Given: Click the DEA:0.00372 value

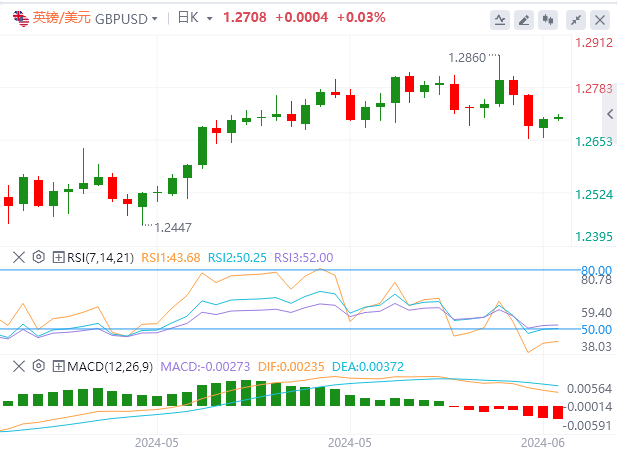Looking at the screenshot, I should click(x=368, y=367).
